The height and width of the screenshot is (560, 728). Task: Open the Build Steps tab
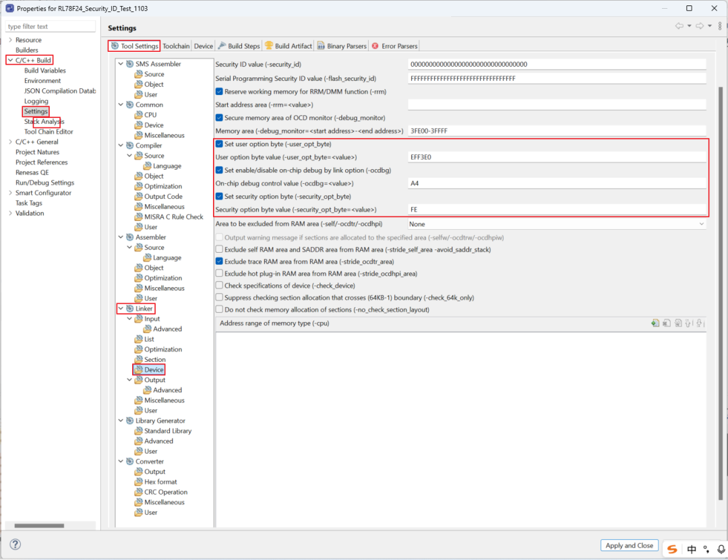[239, 46]
